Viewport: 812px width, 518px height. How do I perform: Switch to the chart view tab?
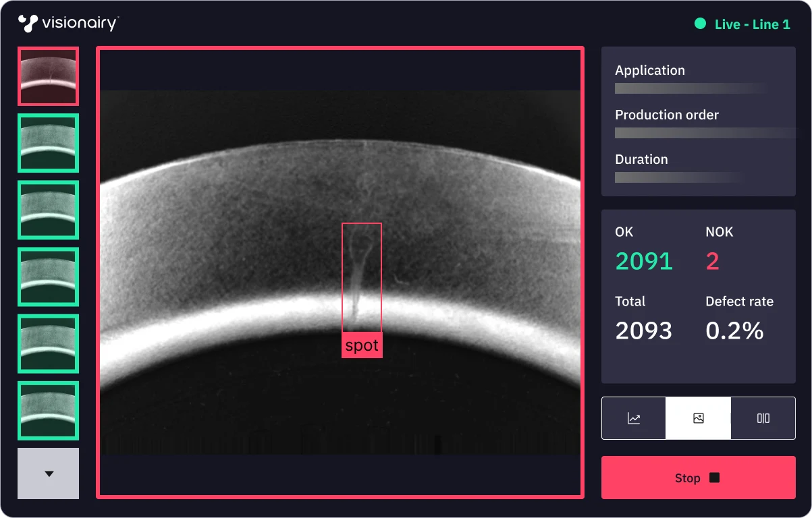634,418
